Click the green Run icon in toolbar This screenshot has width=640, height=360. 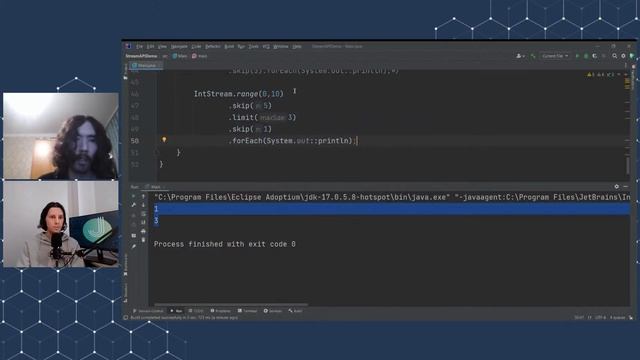click(x=577, y=56)
